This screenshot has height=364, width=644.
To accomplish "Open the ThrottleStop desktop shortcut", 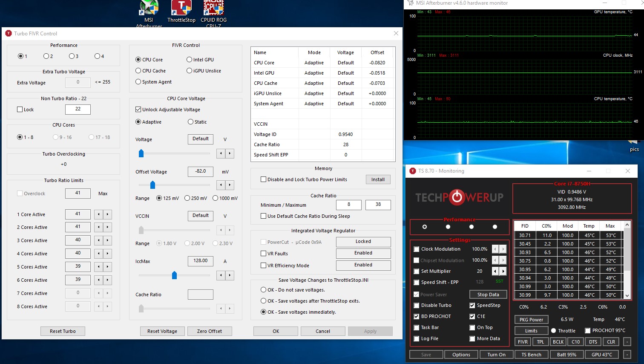I will coord(181,12).
